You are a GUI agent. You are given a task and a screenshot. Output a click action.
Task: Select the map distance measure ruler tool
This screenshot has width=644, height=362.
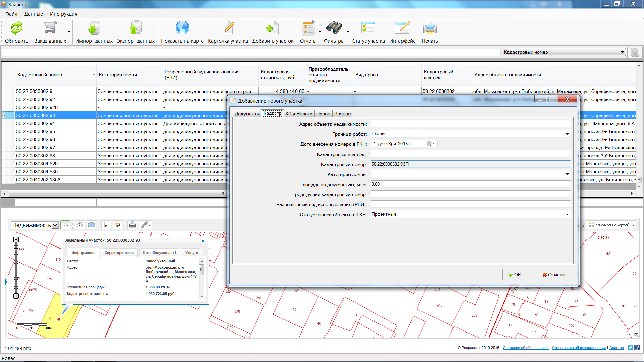tap(105, 225)
